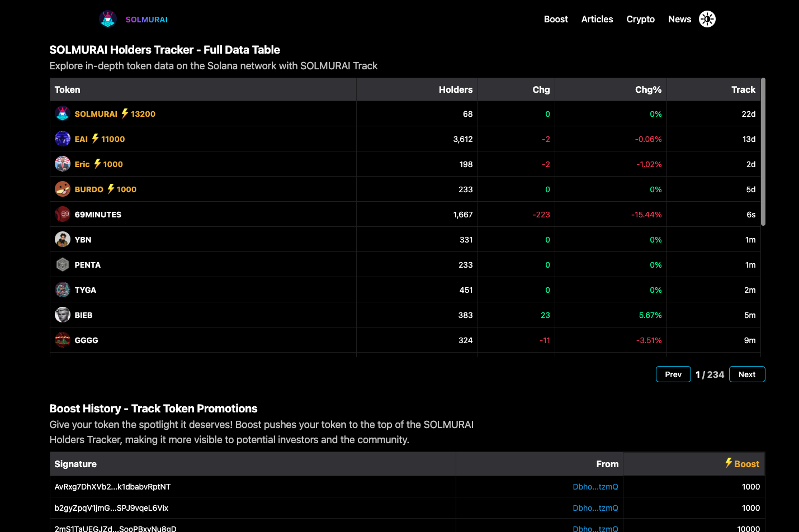Click the PENTA token hexagon icon
Viewport: 799px width, 532px height.
pos(63,264)
